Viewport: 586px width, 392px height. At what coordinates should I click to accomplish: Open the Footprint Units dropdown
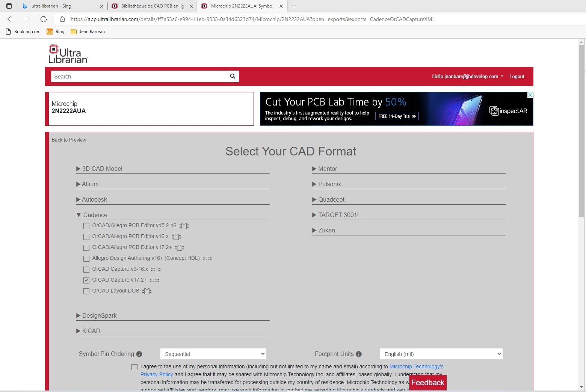click(x=441, y=354)
